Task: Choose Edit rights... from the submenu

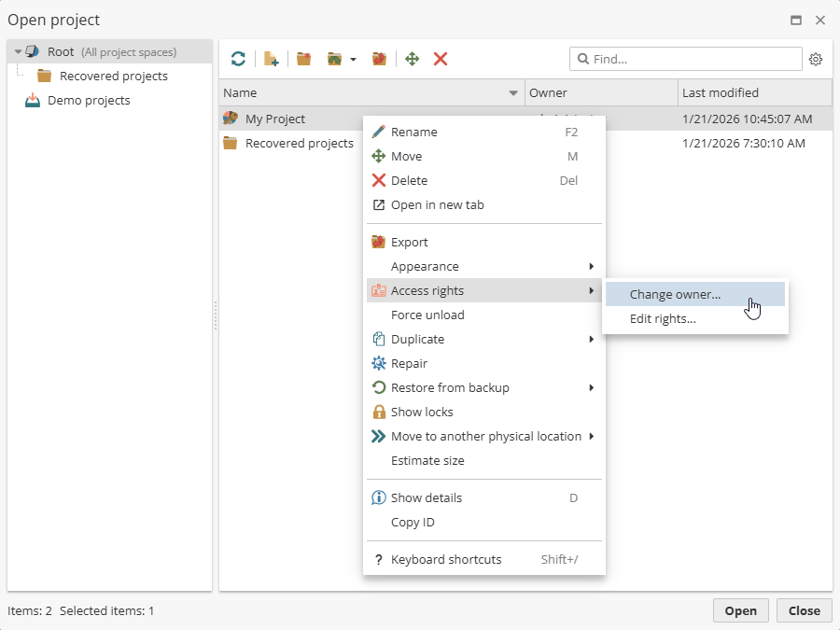Action: tap(663, 318)
